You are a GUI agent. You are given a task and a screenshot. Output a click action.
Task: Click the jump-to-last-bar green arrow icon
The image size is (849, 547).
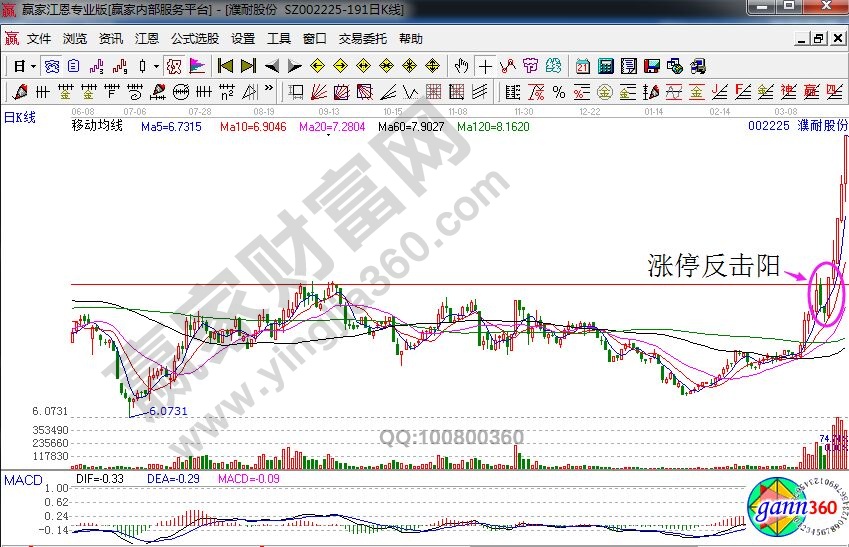247,66
